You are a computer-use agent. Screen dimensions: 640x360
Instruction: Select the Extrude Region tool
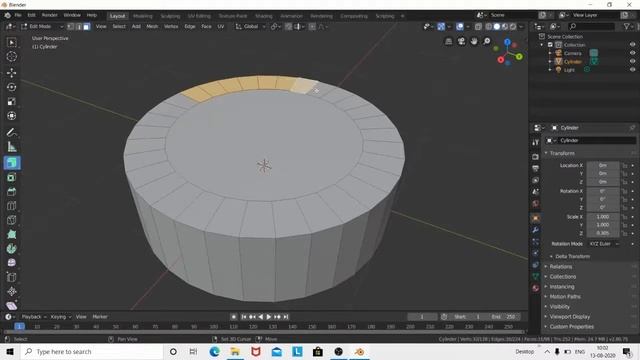coord(11,163)
